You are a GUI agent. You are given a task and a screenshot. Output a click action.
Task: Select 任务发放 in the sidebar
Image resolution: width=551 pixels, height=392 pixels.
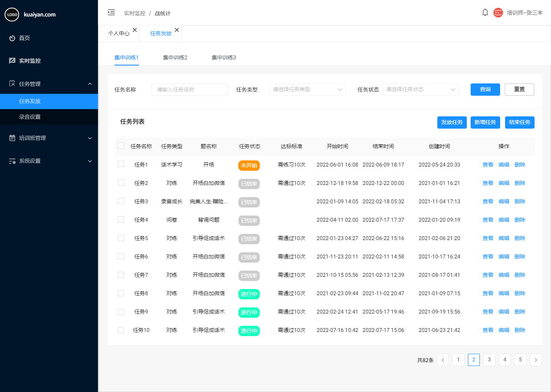[x=49, y=101]
